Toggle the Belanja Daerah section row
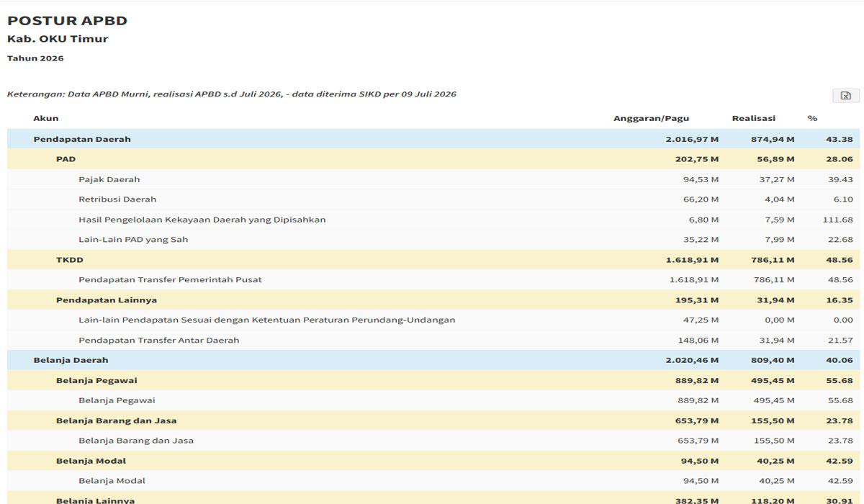864x504 pixels. tap(433, 360)
